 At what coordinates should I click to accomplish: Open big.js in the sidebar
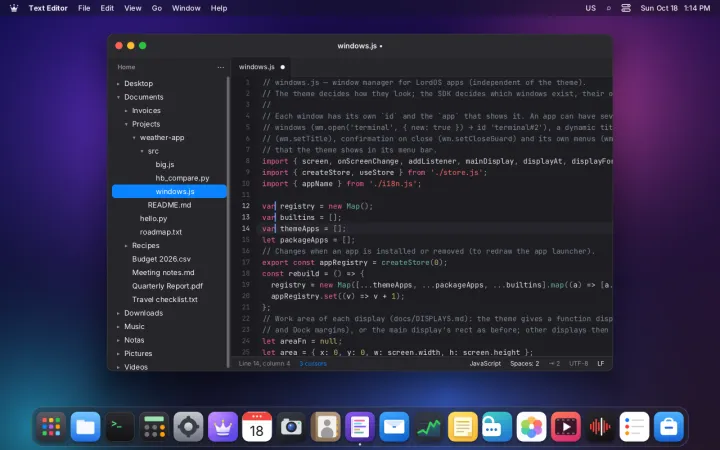169,164
